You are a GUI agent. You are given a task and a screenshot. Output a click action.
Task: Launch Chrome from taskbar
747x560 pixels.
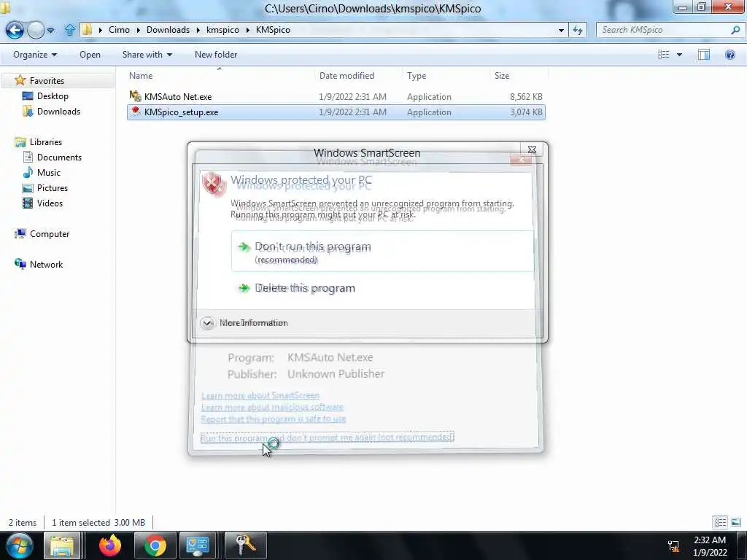tap(155, 545)
